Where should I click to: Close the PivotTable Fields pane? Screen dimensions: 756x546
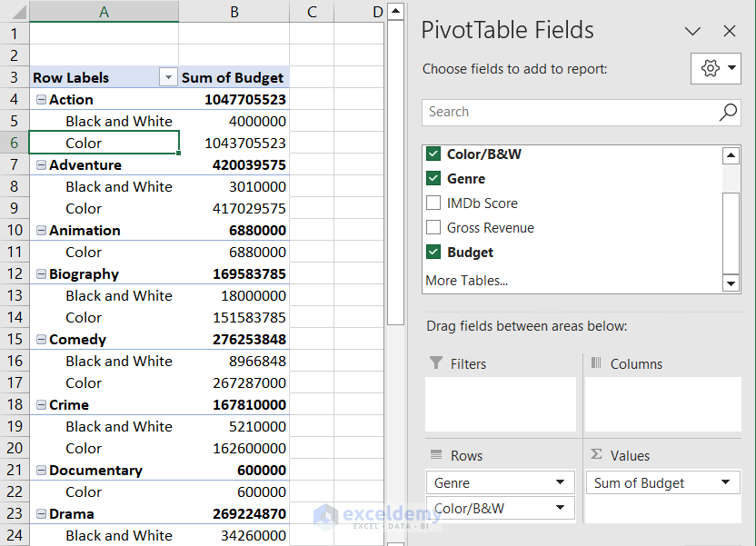[x=730, y=31]
